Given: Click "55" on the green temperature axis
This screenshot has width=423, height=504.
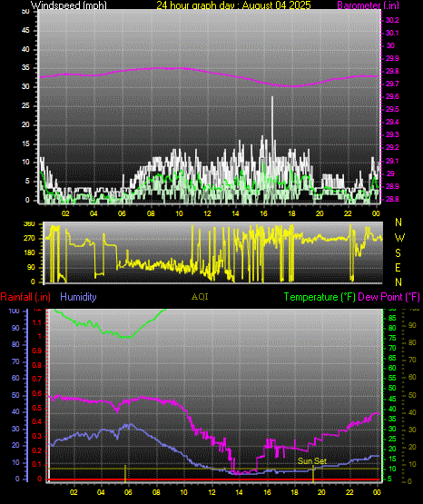Looking at the screenshot, I should (392, 378).
